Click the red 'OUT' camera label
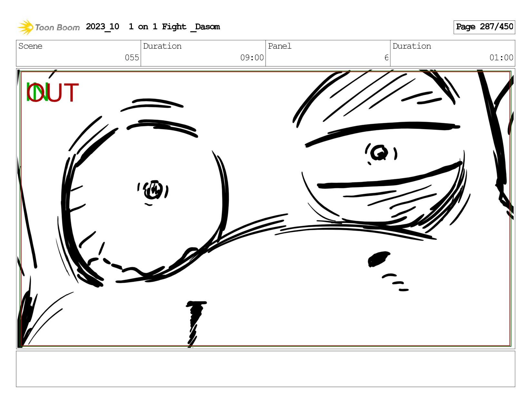 pyautogui.click(x=53, y=93)
